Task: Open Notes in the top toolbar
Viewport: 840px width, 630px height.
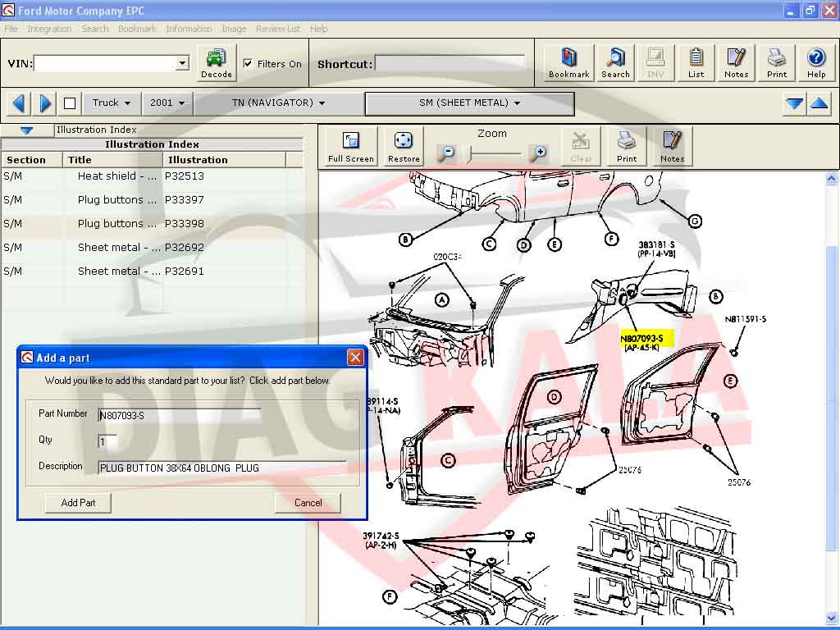Action: point(736,62)
